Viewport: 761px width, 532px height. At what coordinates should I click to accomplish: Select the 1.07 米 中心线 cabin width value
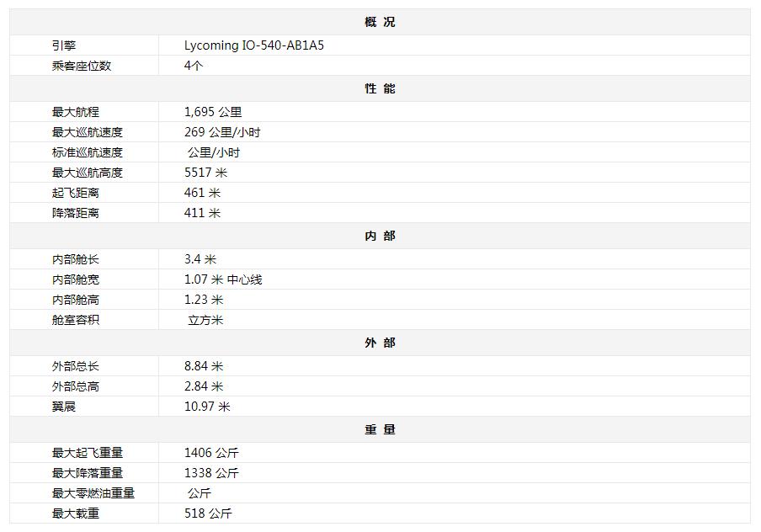[223, 279]
